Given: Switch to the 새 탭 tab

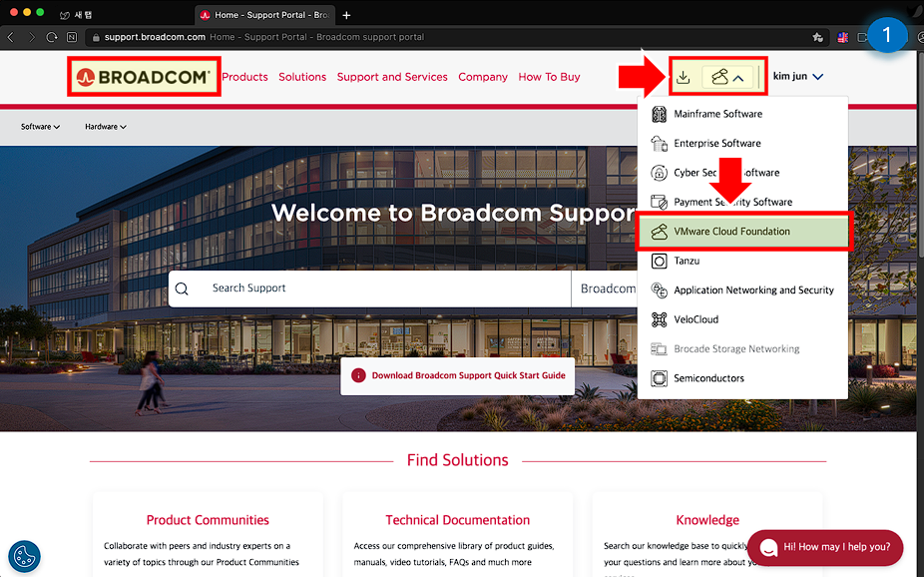Looking at the screenshot, I should (x=77, y=15).
